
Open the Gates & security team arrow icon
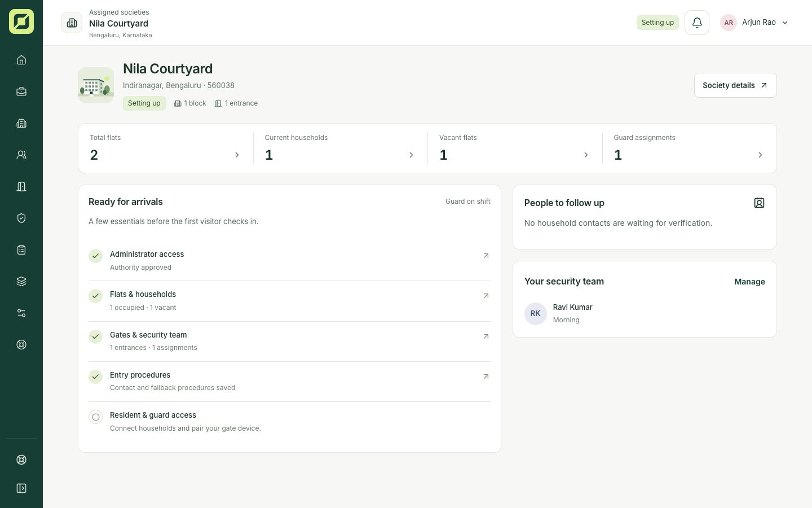coord(486,336)
